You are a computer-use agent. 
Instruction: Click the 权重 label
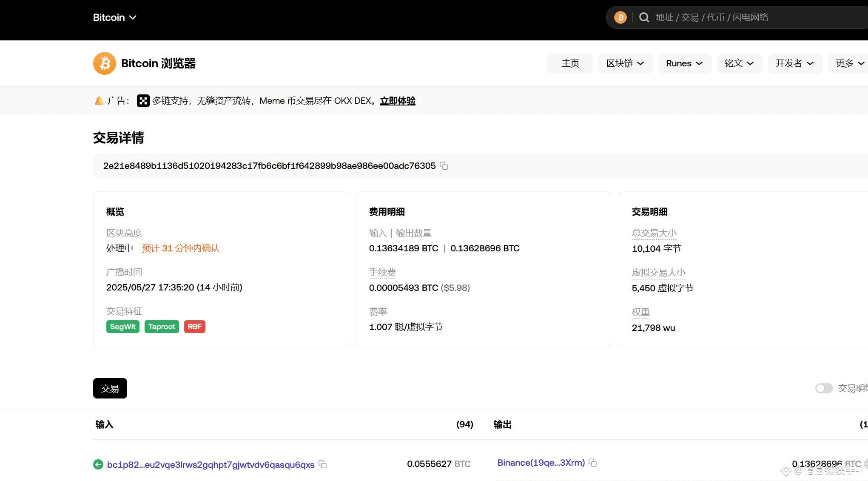640,312
